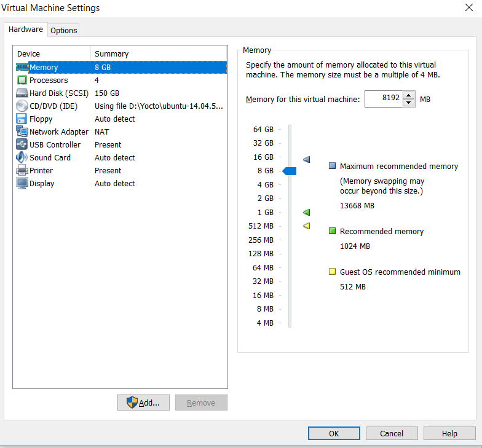
Task: Select the Sound Card label
Action: coord(50,157)
